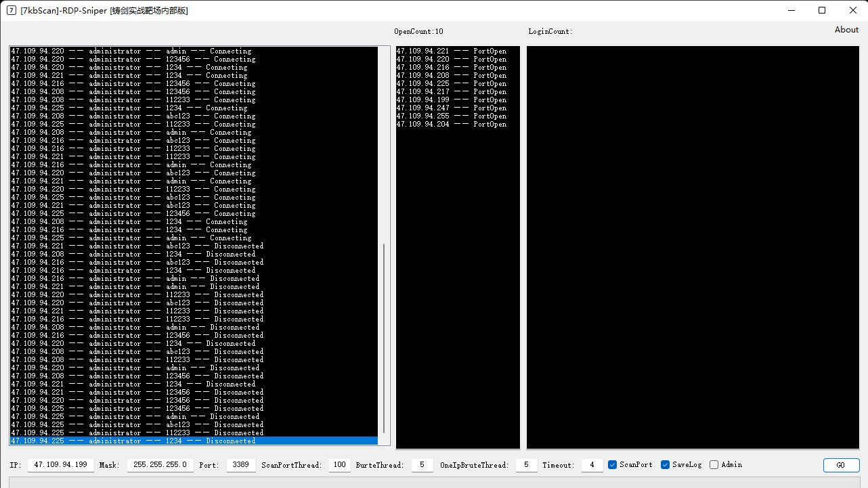Enable the Admin checkbox
This screenshot has width=868, height=488.
pyautogui.click(x=714, y=465)
